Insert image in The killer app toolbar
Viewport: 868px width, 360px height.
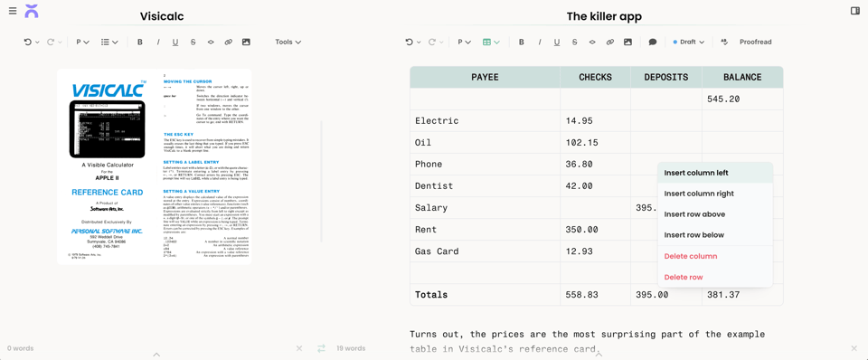(627, 43)
